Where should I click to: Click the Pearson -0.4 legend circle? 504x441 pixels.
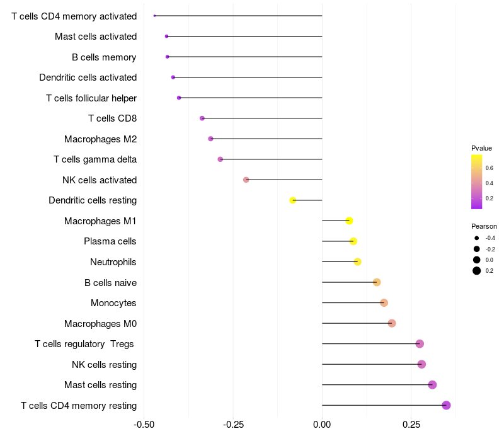pos(476,238)
